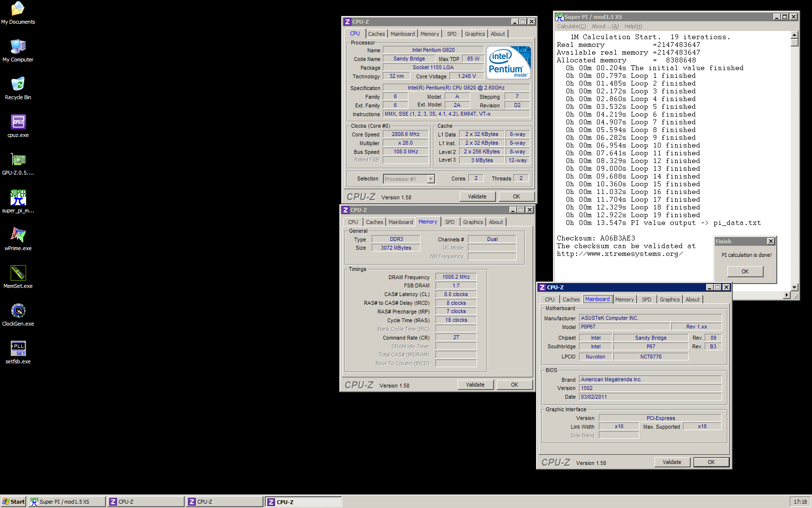The width and height of the screenshot is (812, 508).
Task: Launch ClockGen.exe desktop icon
Action: click(18, 314)
